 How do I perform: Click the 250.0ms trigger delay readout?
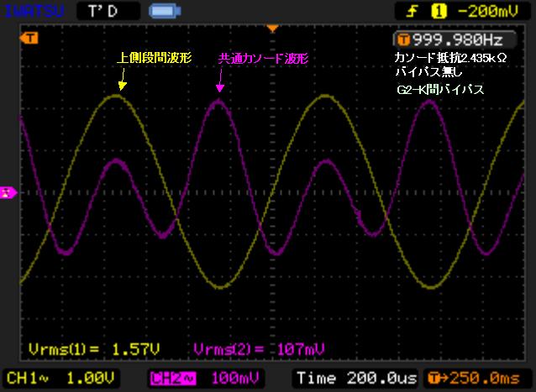pyautogui.click(x=485, y=379)
